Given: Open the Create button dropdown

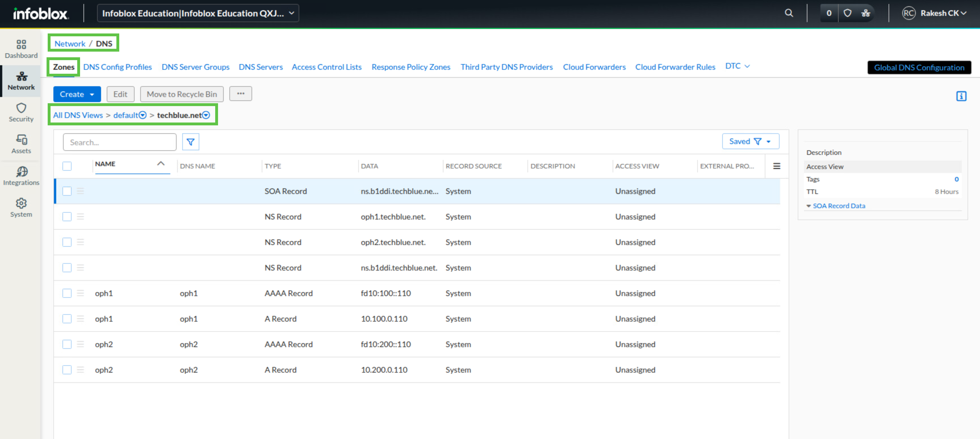Looking at the screenshot, I should 77,94.
